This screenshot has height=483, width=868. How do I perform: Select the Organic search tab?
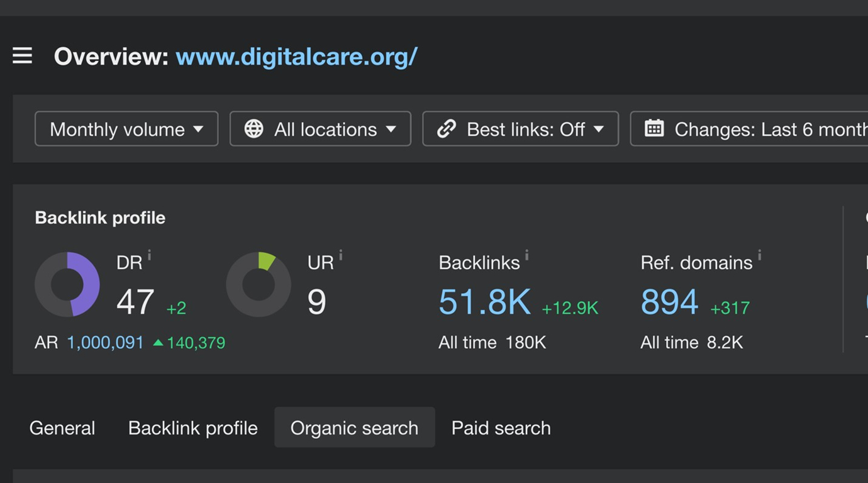(354, 428)
